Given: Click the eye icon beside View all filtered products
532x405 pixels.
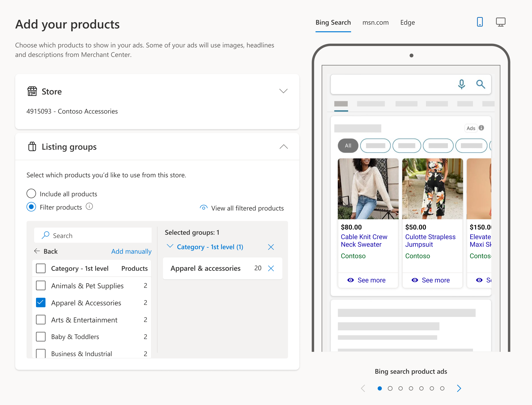Looking at the screenshot, I should (x=203, y=208).
